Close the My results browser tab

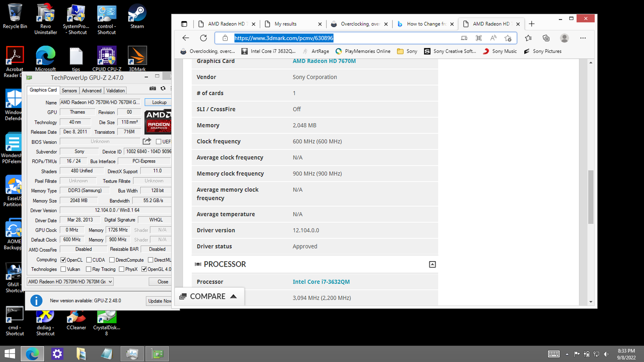click(320, 24)
